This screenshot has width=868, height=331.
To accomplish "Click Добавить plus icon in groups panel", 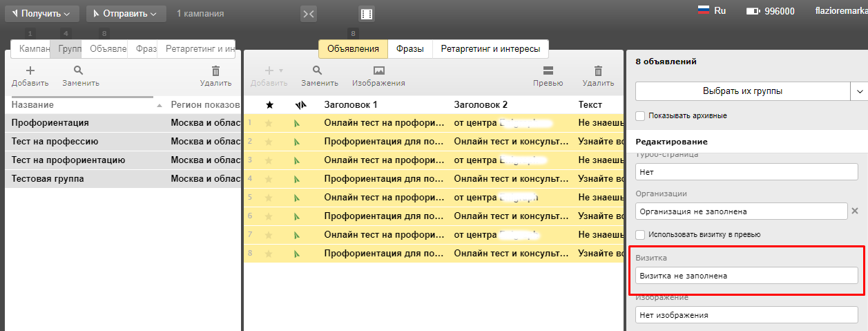I will point(30,70).
